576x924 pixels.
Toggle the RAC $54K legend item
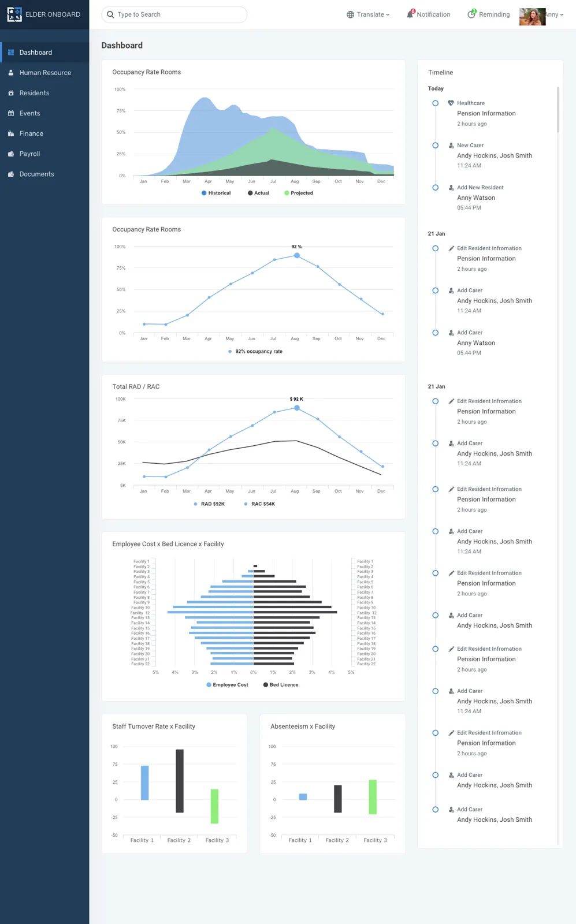[259, 504]
